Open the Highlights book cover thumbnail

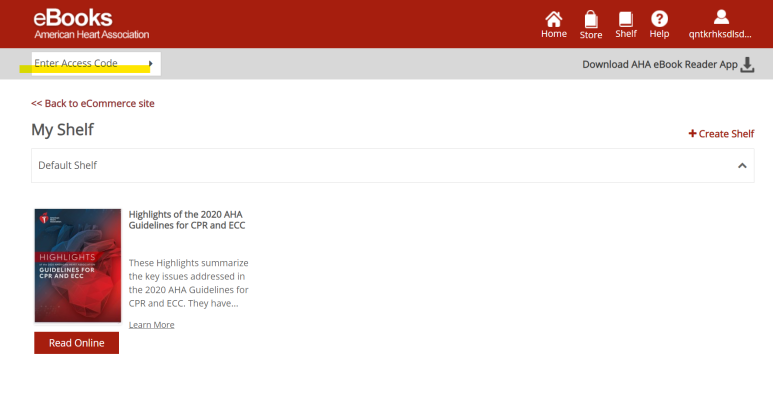click(78, 265)
